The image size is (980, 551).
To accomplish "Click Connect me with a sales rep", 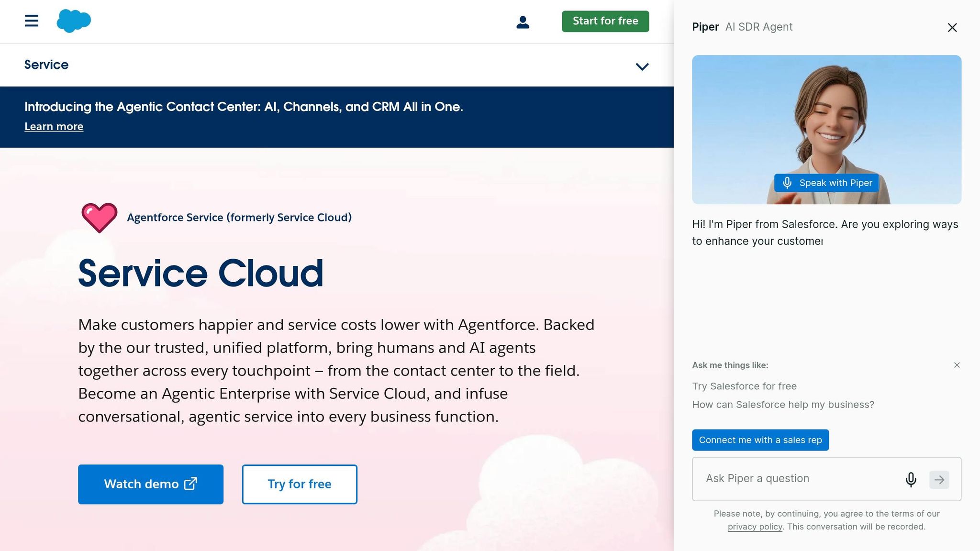I will pos(760,440).
